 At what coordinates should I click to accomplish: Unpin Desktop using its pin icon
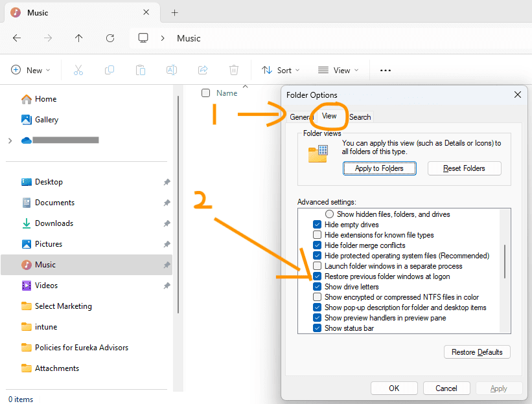pos(167,182)
